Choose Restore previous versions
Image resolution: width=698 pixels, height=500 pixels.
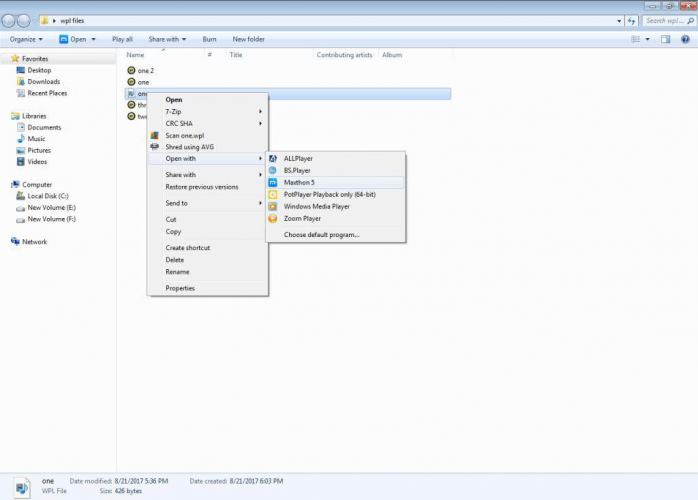point(208,187)
